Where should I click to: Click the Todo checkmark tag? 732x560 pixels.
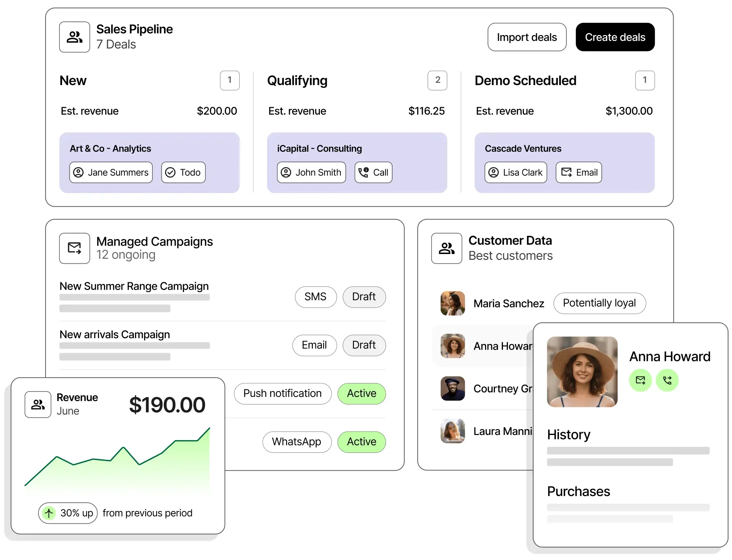pos(183,172)
